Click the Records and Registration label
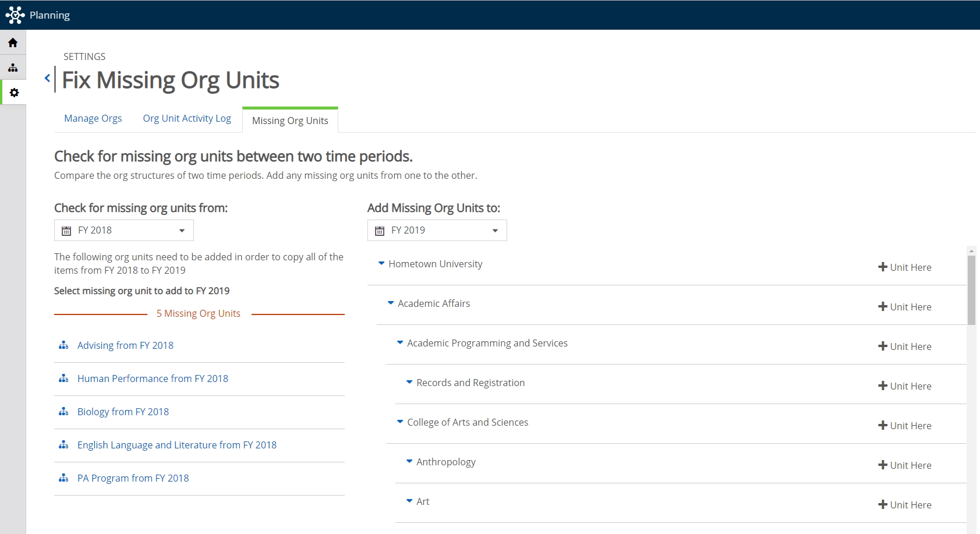Image resolution: width=980 pixels, height=534 pixels. (470, 383)
